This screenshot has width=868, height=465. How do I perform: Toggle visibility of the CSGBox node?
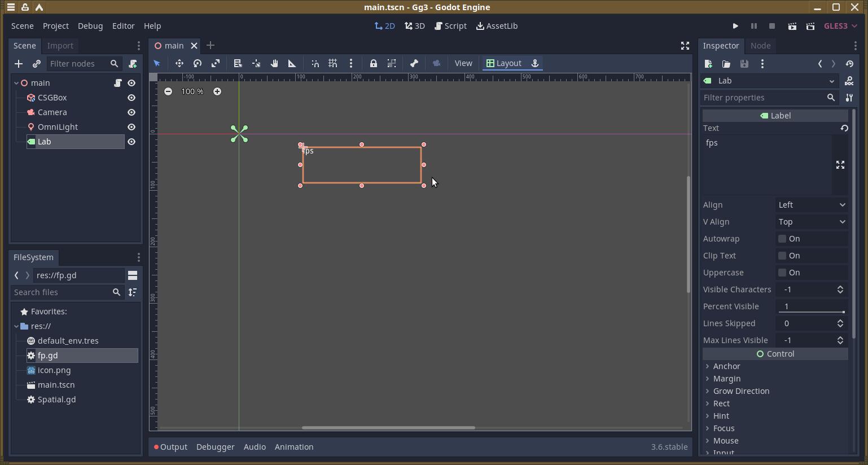click(131, 98)
